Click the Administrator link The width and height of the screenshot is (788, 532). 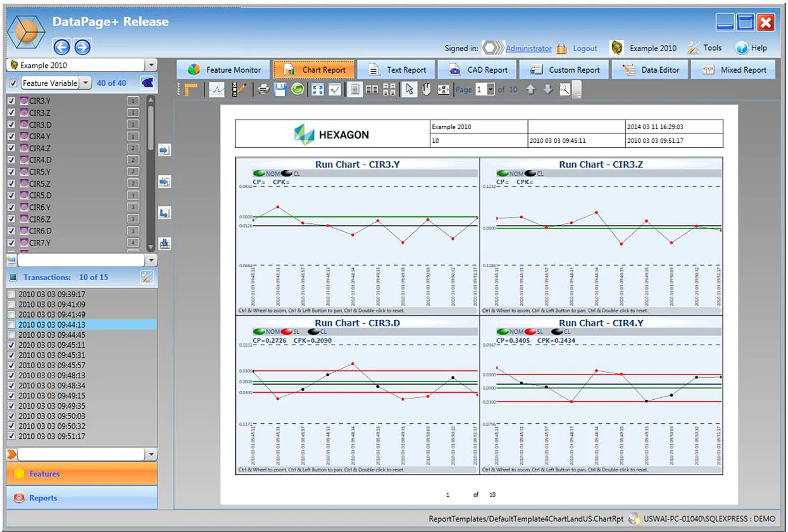(528, 48)
